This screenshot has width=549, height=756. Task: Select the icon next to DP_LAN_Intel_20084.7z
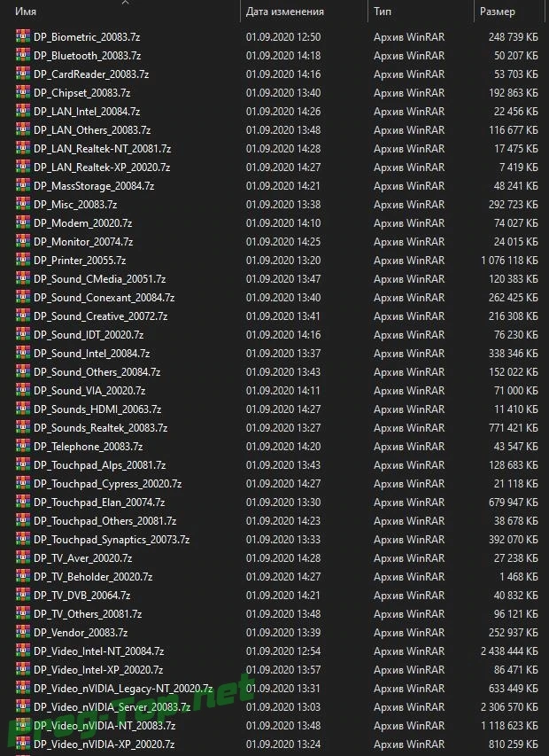tap(23, 112)
